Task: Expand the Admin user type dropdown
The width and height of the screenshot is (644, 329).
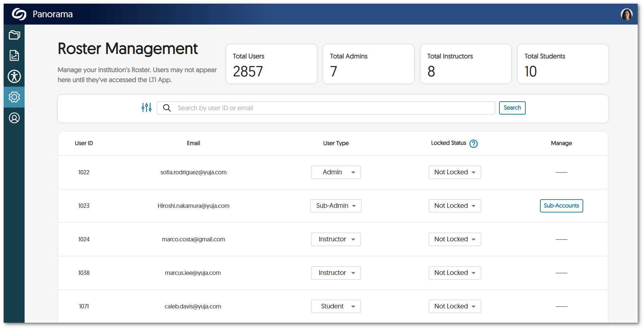Action: click(336, 172)
